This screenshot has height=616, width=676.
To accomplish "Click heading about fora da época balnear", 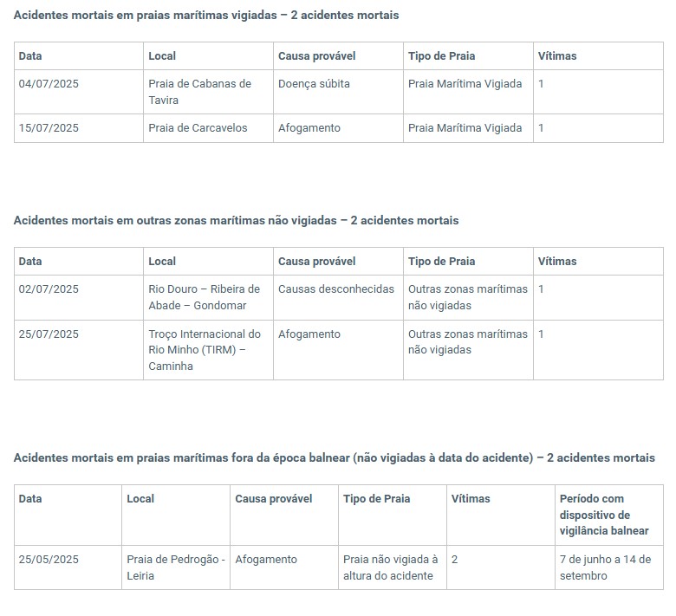I will pyautogui.click(x=335, y=457).
